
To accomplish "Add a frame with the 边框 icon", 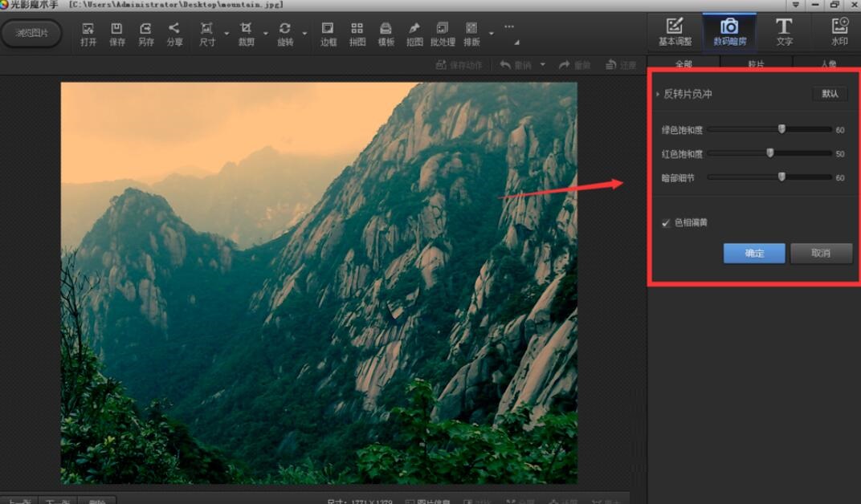I will [x=328, y=34].
